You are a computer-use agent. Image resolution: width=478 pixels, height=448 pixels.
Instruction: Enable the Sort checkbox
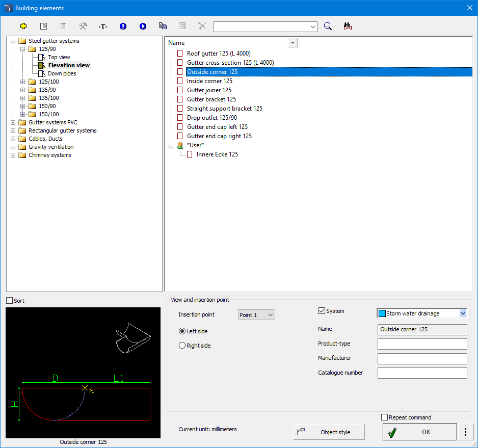click(10, 301)
